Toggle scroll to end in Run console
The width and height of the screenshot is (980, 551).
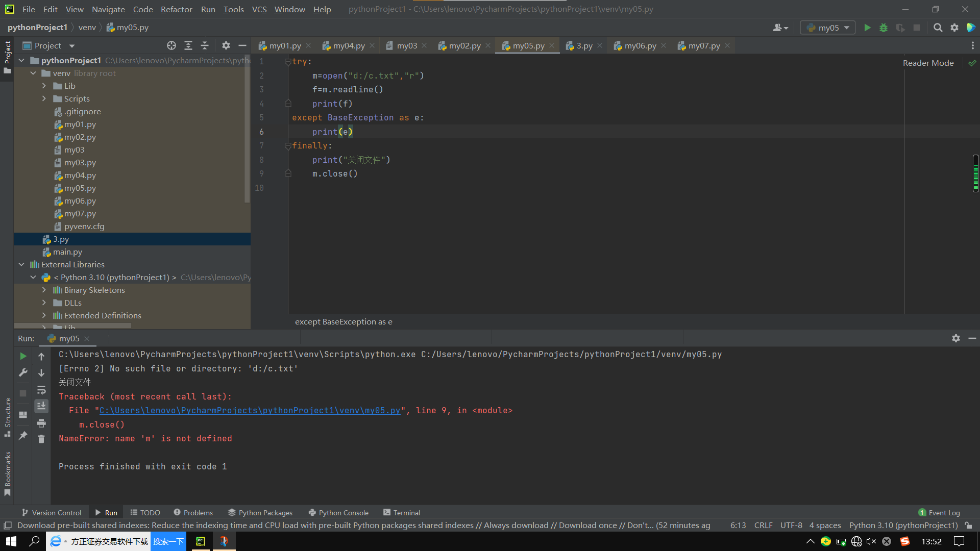[41, 406]
